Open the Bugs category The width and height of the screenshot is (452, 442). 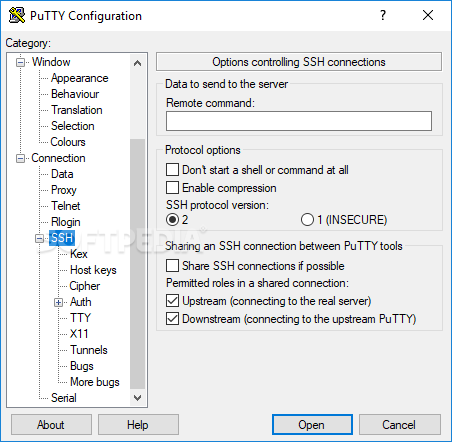pyautogui.click(x=82, y=366)
